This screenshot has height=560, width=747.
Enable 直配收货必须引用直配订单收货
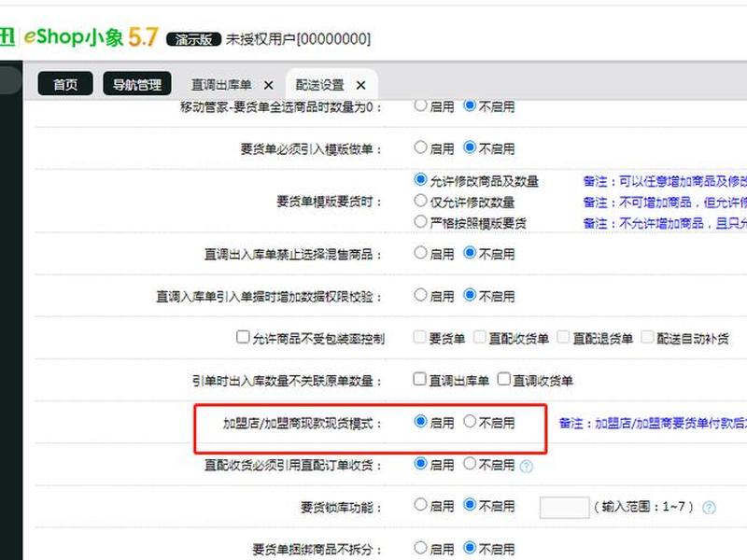tap(420, 463)
